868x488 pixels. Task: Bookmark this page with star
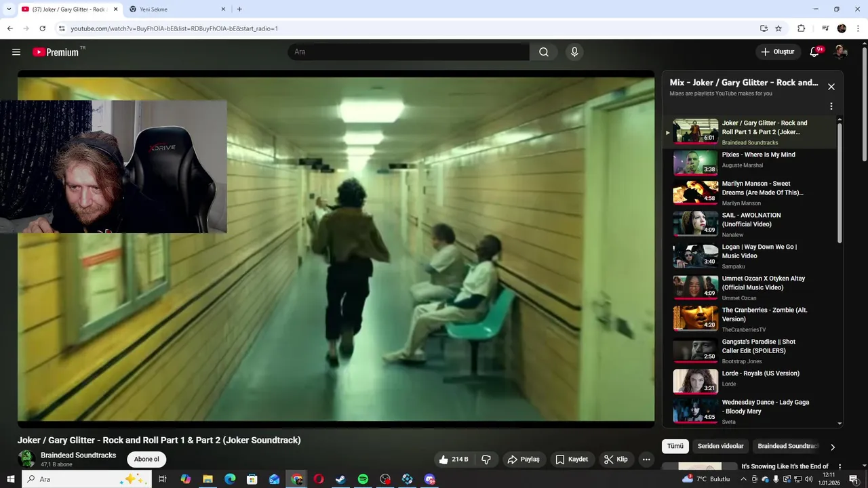778,28
